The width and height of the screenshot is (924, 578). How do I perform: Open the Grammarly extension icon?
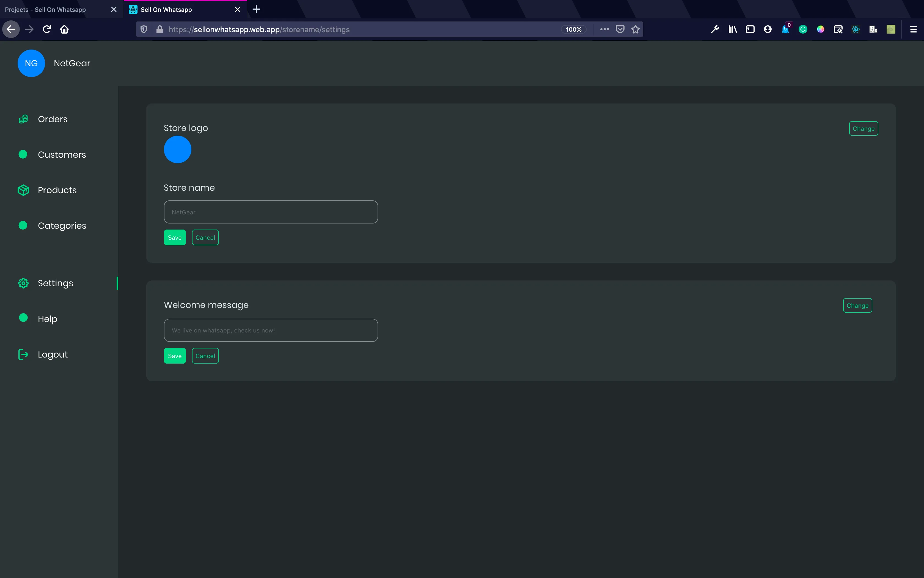(x=802, y=29)
